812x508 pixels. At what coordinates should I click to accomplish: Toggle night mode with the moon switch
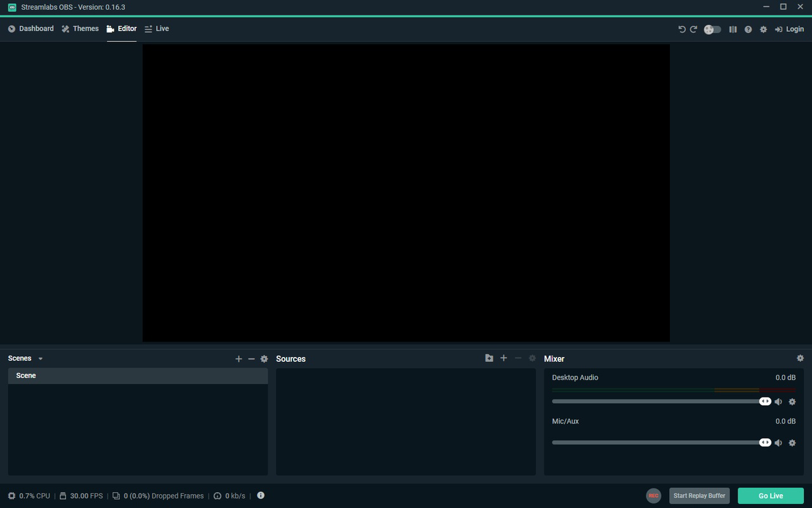click(x=712, y=29)
